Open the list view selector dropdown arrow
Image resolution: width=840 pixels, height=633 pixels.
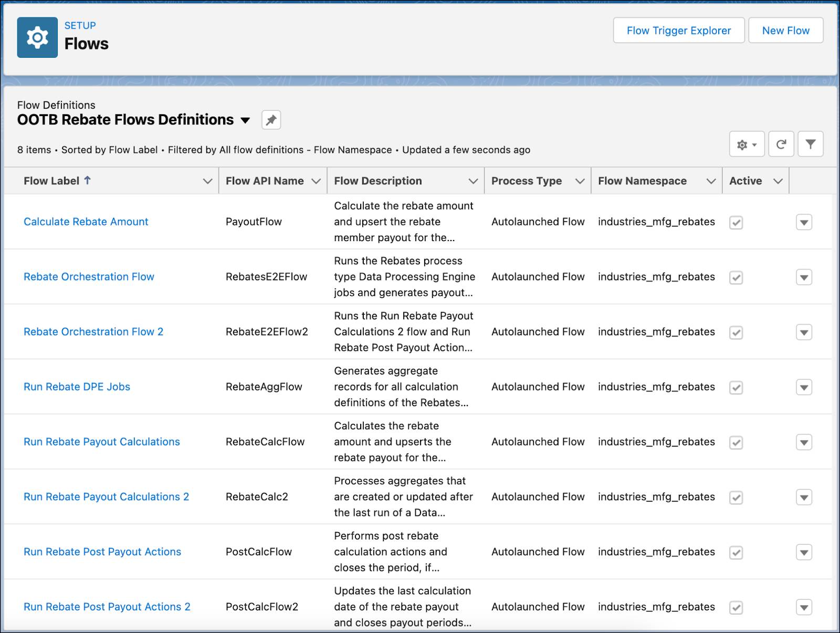pyautogui.click(x=245, y=120)
